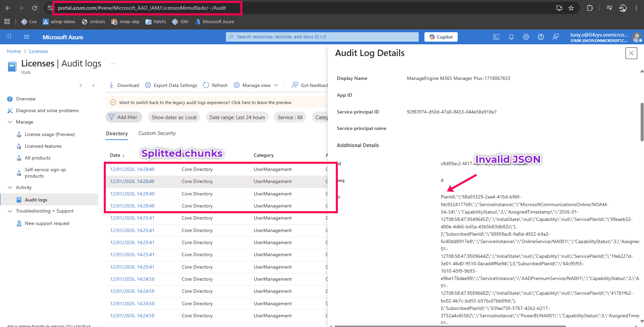Open the portal settings gear

pyautogui.click(x=526, y=37)
